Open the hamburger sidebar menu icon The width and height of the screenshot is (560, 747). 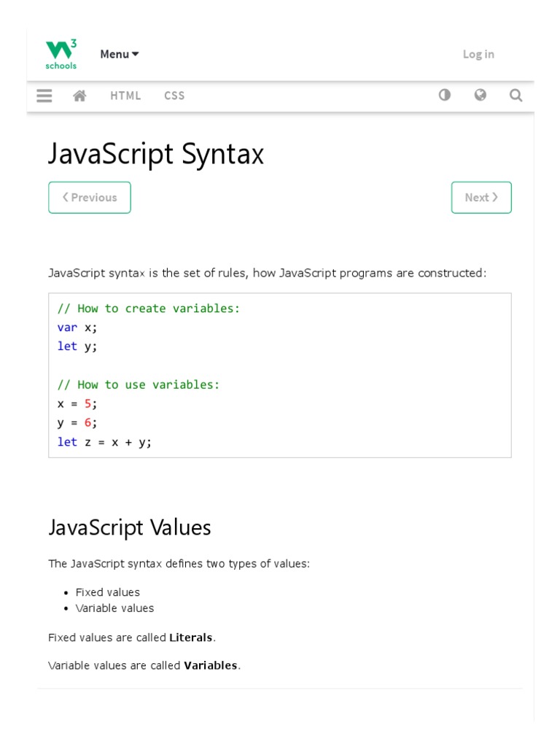44,96
